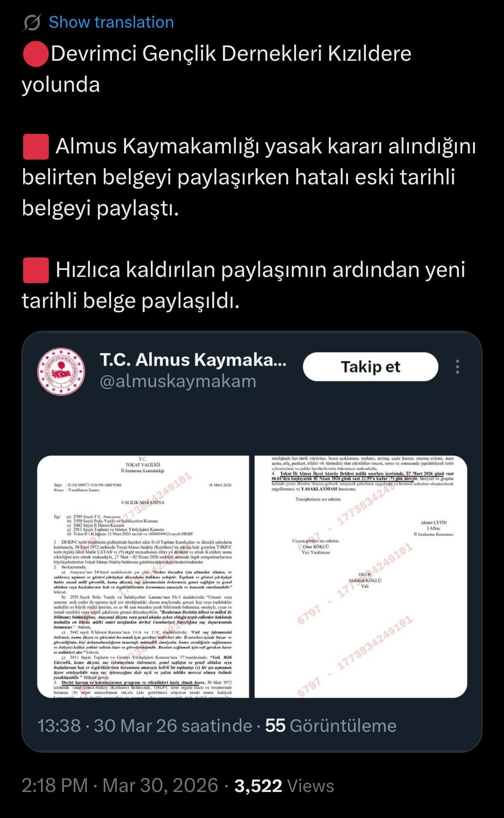The width and height of the screenshot is (504, 818).
Task: Click the 3,522 Views counter
Action: point(284,785)
